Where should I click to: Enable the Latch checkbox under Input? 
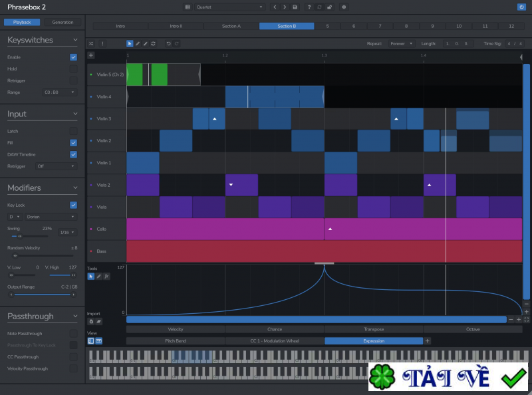(73, 131)
